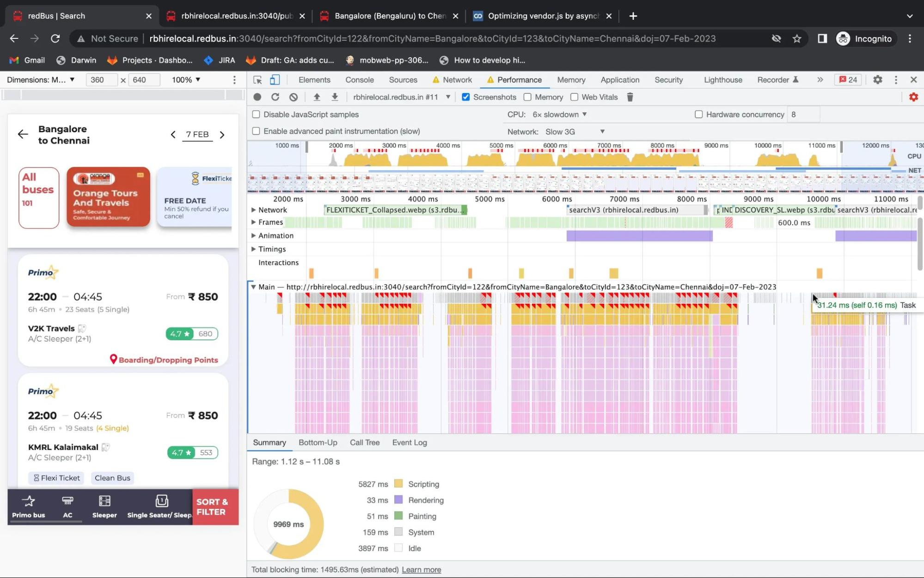This screenshot has height=578, width=924.
Task: Click the Network tab in DevTools
Action: pyautogui.click(x=458, y=79)
